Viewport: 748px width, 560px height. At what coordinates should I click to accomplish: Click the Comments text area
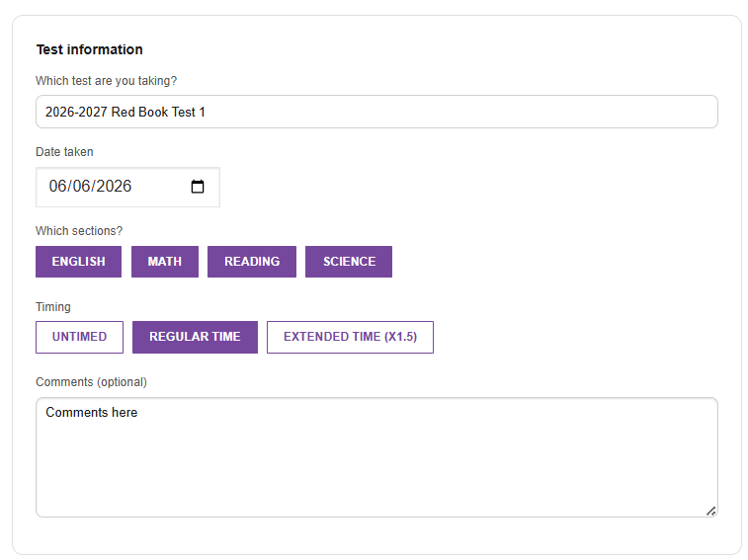pos(376,457)
